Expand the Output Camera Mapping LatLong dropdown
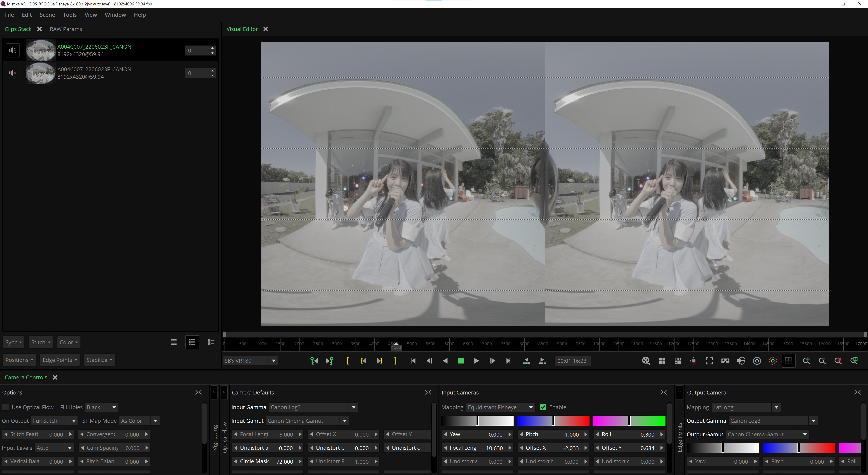Viewport: 868px width, 475px height. pos(776,407)
